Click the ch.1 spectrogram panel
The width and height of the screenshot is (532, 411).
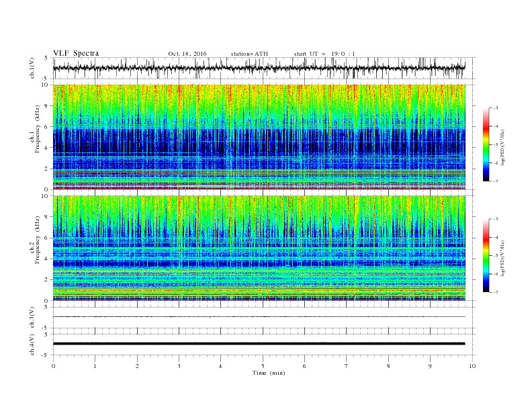(259, 137)
